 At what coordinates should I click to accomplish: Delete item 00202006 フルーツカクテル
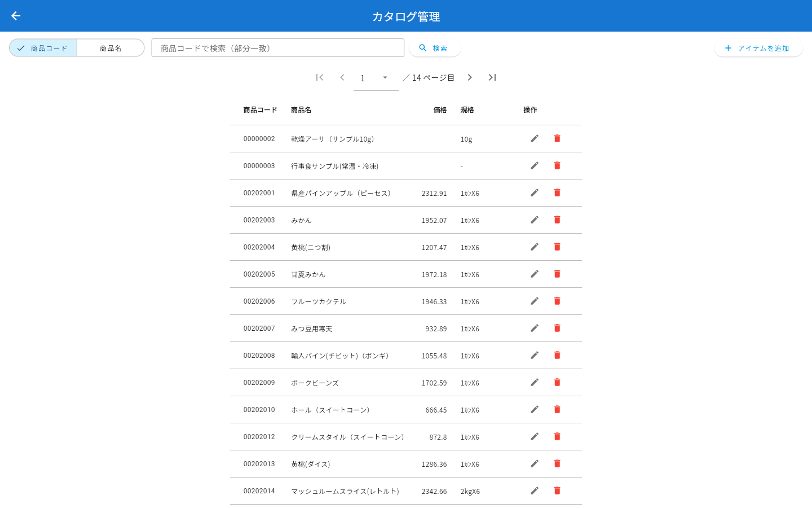pos(557,301)
